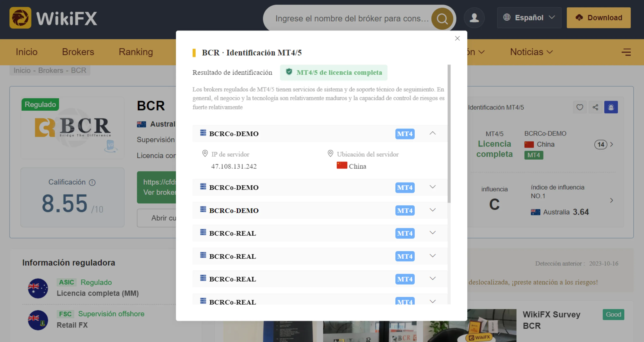Click the Abrir cuenta button

157,218
